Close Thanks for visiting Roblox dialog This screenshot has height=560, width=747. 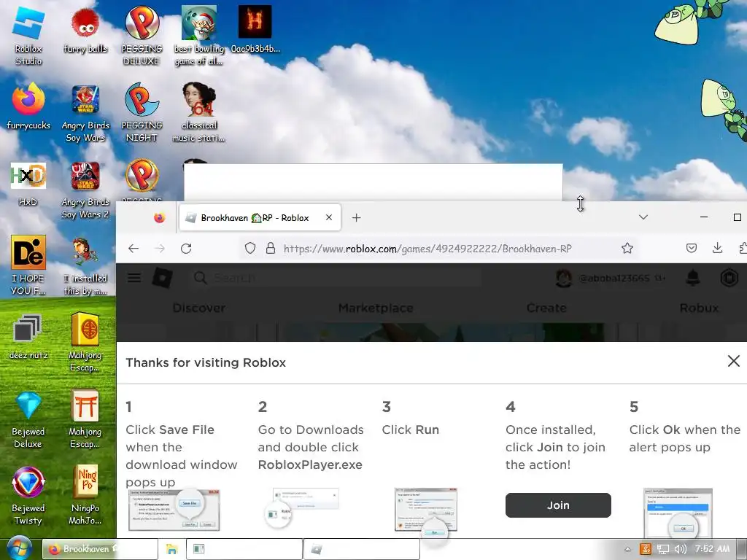(734, 361)
